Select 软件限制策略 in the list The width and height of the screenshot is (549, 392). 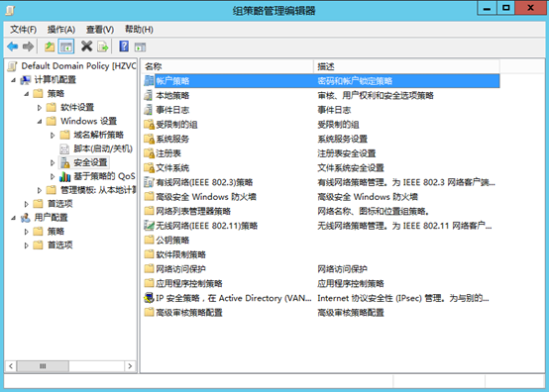pos(180,254)
